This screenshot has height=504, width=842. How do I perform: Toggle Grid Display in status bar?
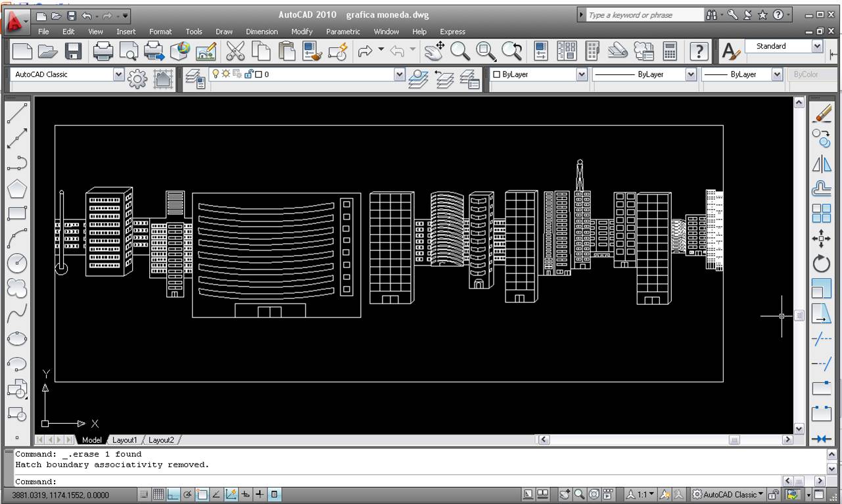pos(158,495)
